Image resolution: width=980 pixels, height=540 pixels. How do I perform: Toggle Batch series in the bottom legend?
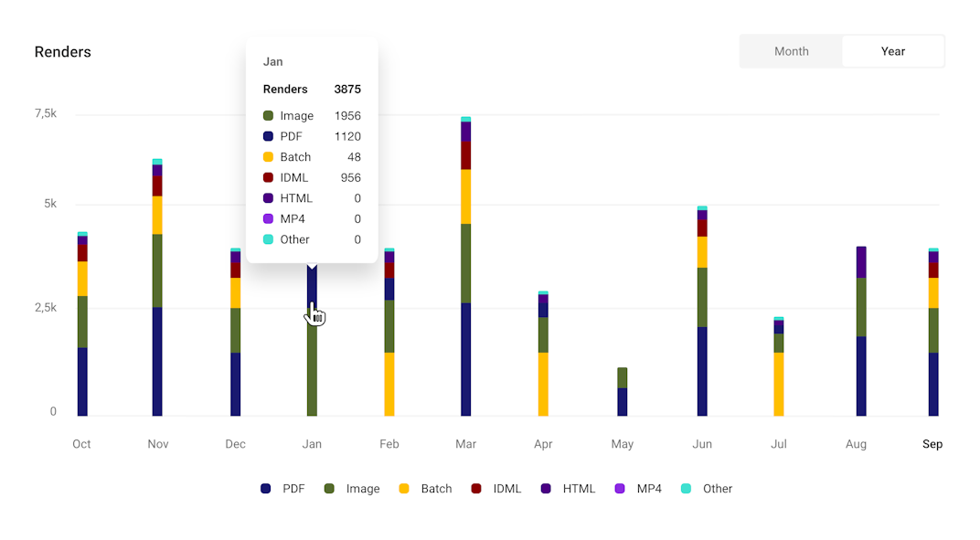(425, 489)
